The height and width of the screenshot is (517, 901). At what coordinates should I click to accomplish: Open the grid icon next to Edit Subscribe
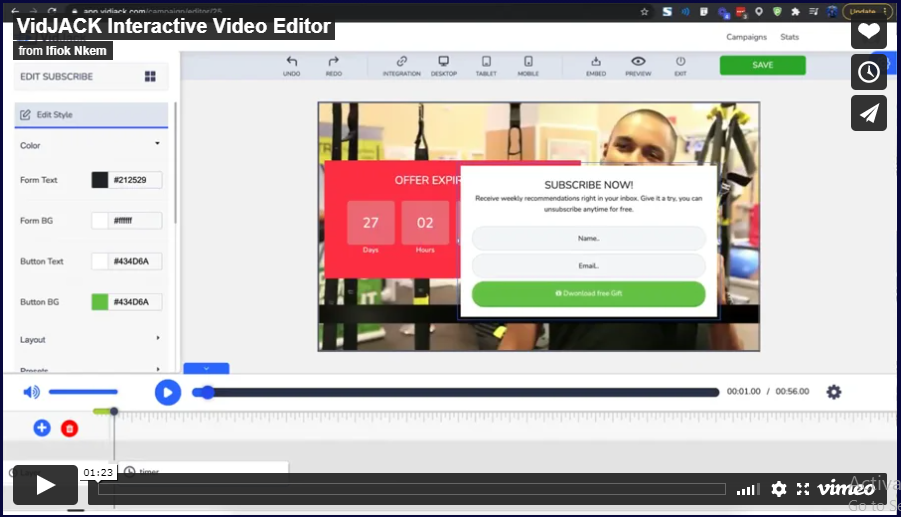[x=150, y=76]
